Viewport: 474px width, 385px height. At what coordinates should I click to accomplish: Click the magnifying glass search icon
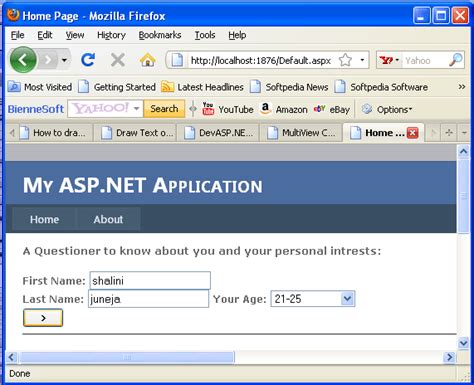456,60
